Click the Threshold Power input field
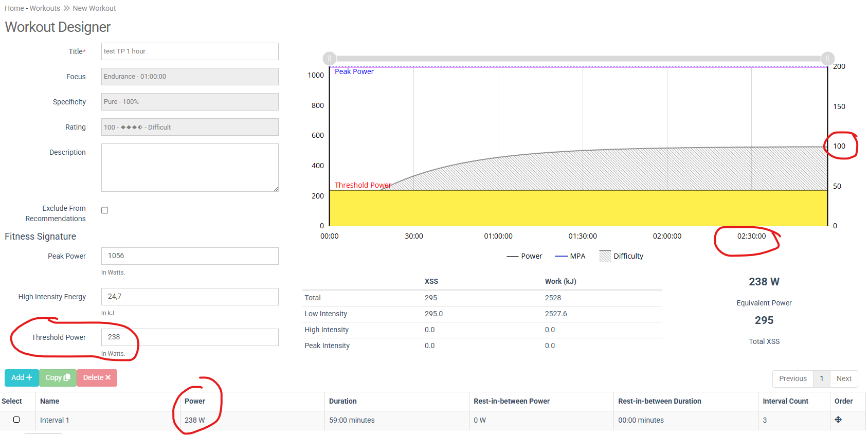The image size is (868, 435). click(190, 337)
